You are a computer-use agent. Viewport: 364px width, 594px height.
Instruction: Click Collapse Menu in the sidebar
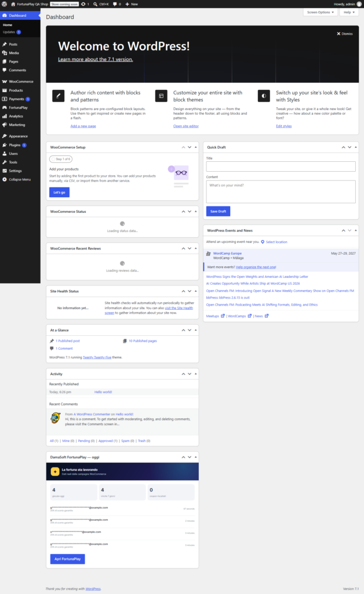(20, 180)
